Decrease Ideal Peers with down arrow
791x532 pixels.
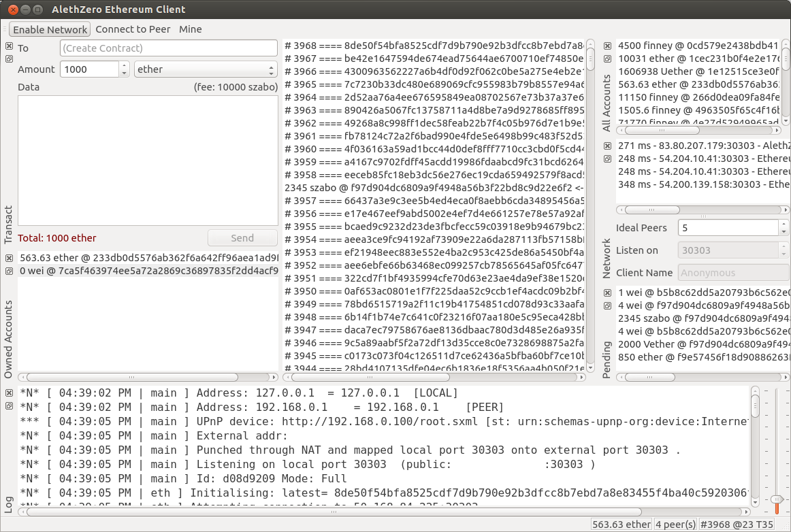[x=784, y=231]
